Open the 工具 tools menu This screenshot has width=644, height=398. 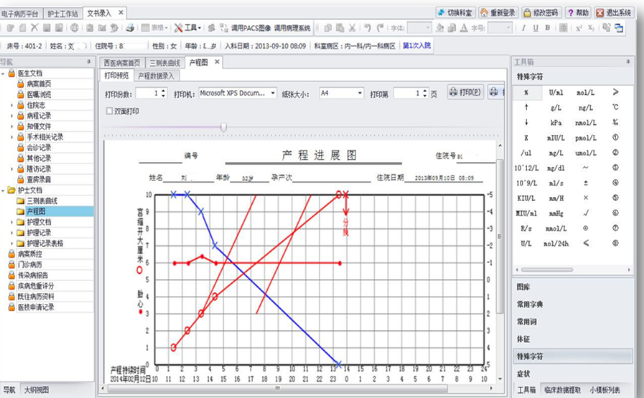click(x=188, y=28)
